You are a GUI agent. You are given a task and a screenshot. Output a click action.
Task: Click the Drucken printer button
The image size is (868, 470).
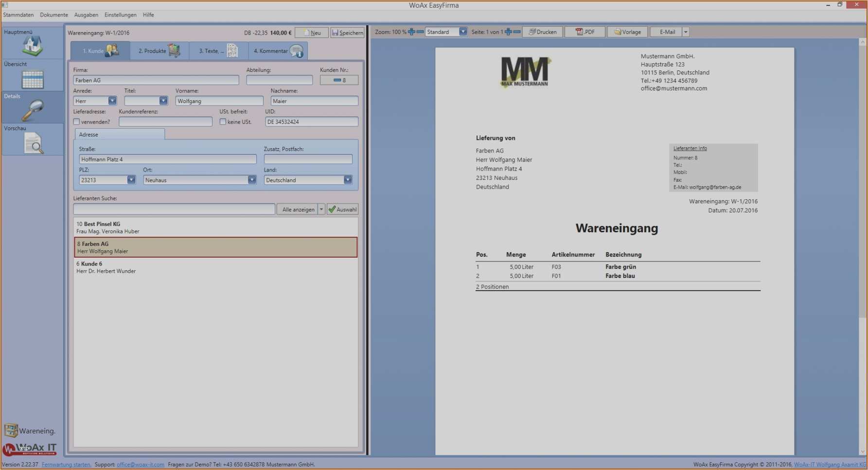pos(543,32)
